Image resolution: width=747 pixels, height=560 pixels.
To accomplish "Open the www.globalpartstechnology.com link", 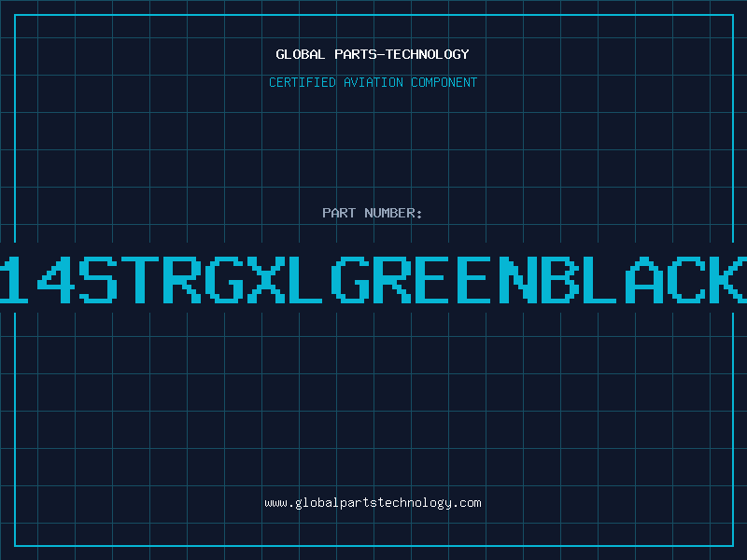I will pyautogui.click(x=373, y=503).
